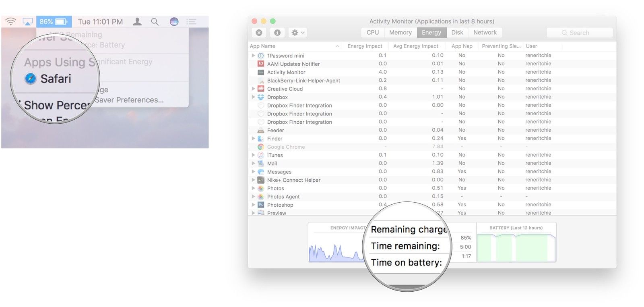Click the Search field in Activity Monitor
Screen dimensions: 644x307
[x=580, y=33]
